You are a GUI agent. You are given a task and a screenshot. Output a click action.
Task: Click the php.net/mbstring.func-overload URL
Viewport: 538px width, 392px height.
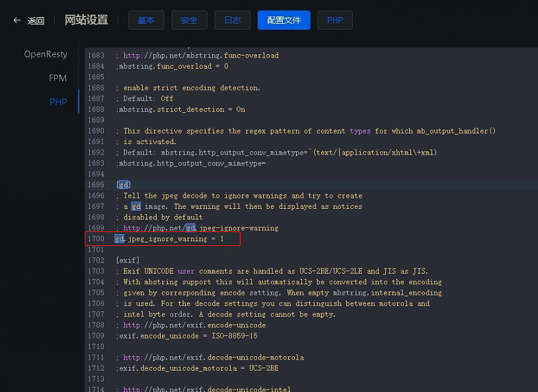tap(201, 56)
